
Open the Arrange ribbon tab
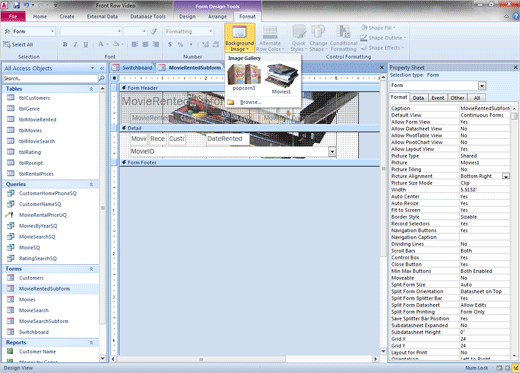217,16
